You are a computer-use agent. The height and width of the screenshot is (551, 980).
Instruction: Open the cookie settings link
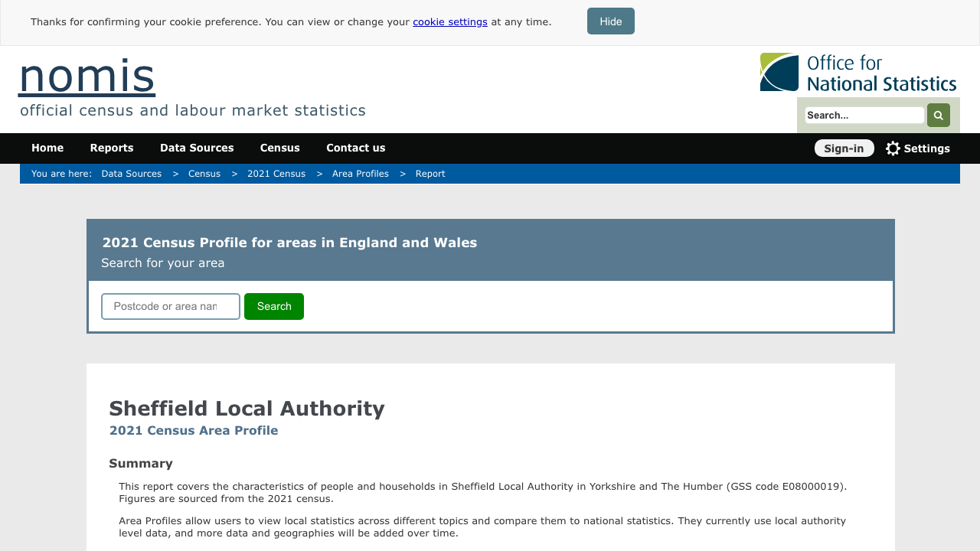449,21
